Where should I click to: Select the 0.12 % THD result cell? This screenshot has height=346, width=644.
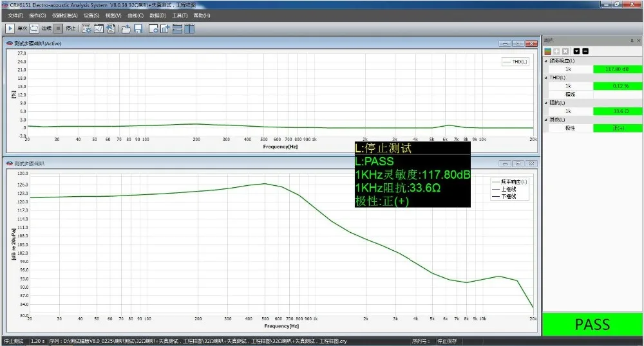tap(617, 86)
